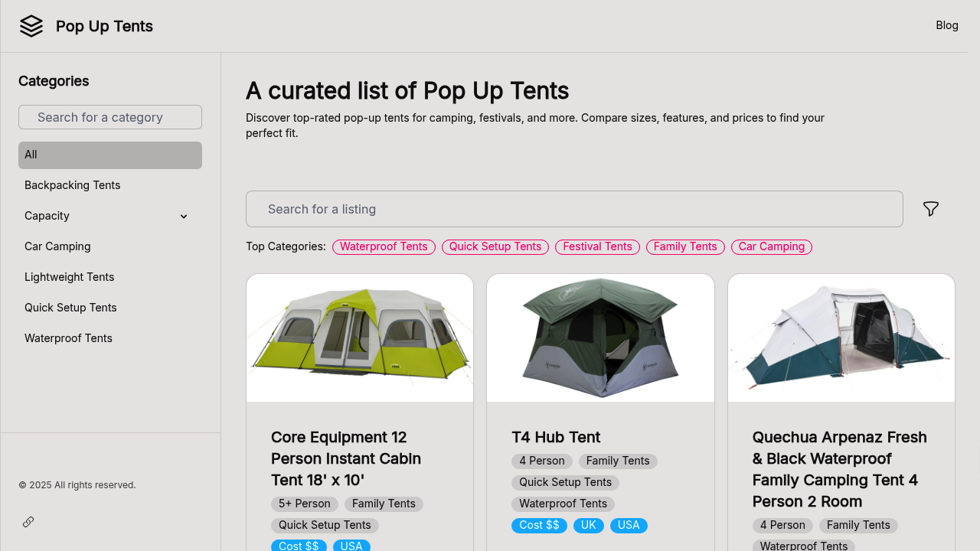Click the Quechua Arpenaz tent image
This screenshot has height=551, width=980.
pyautogui.click(x=840, y=337)
